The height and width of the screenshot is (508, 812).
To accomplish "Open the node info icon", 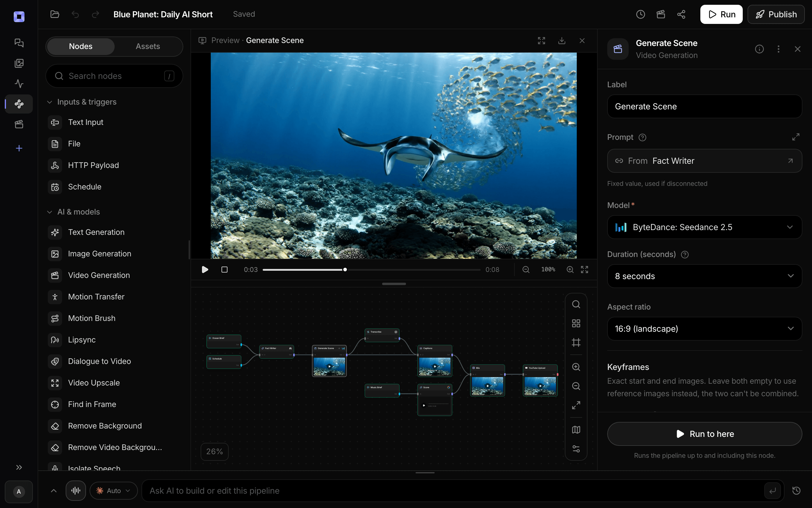I will (x=759, y=49).
